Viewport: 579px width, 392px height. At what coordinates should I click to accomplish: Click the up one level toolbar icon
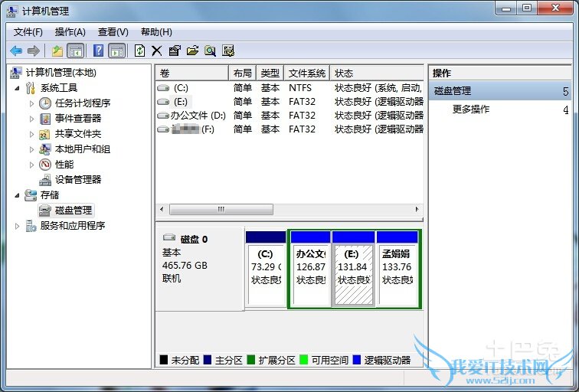[x=57, y=51]
